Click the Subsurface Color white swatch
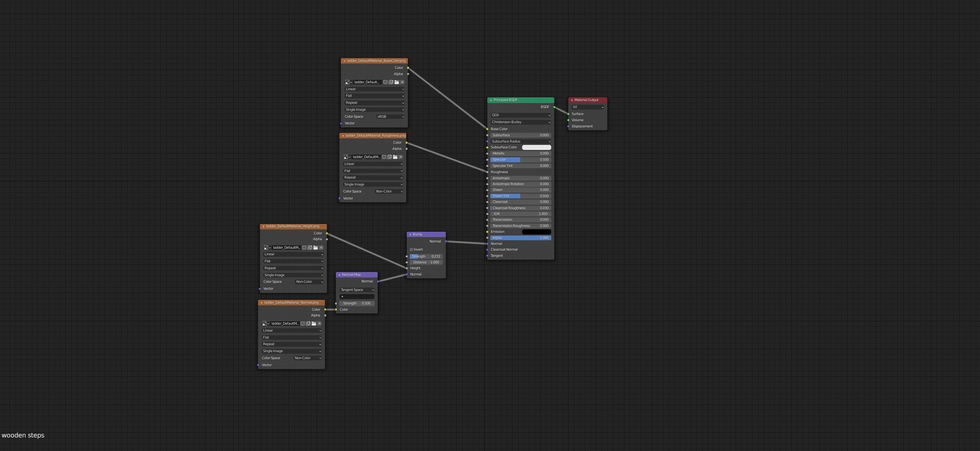This screenshot has height=451, width=980. coord(536,148)
